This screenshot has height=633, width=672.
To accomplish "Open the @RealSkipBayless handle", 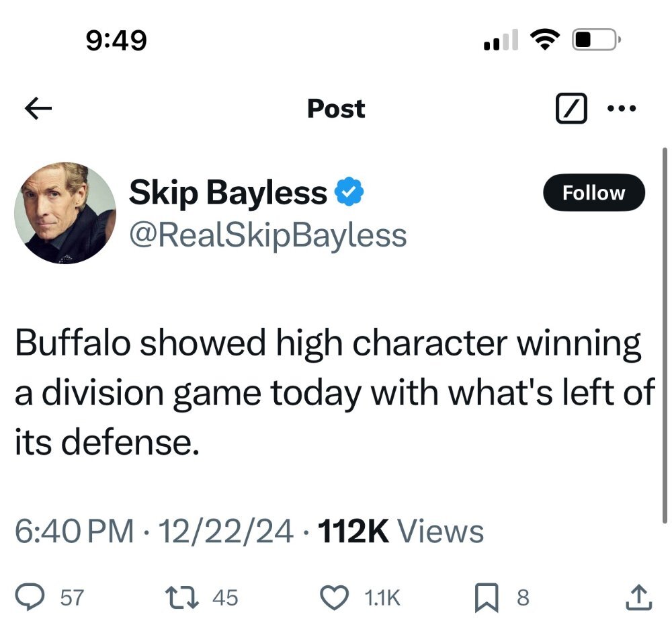I will pyautogui.click(x=268, y=235).
